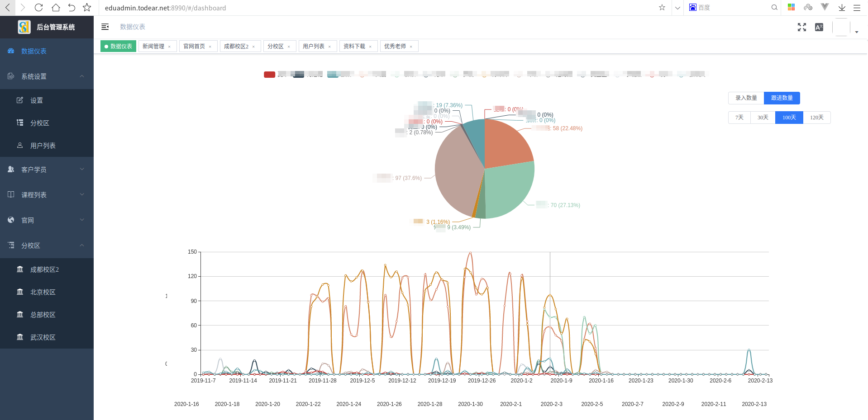Open the browser downloads icon
The height and width of the screenshot is (420, 868).
coord(842,8)
